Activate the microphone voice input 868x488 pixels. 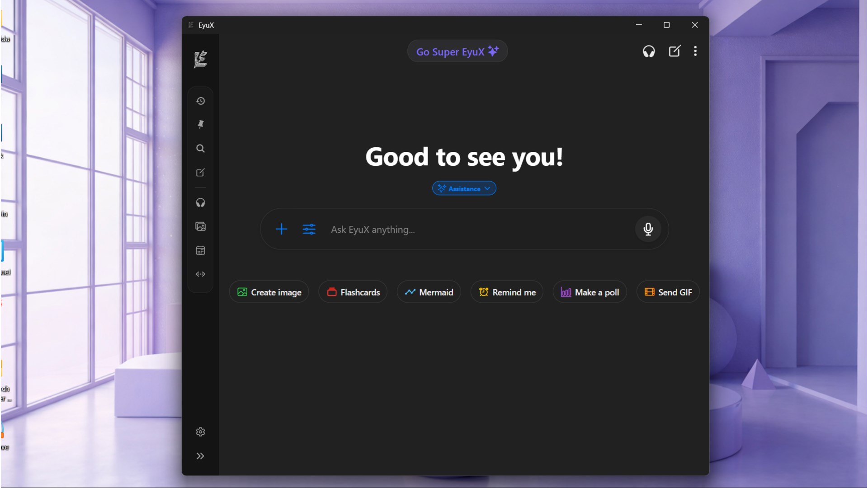(x=648, y=229)
